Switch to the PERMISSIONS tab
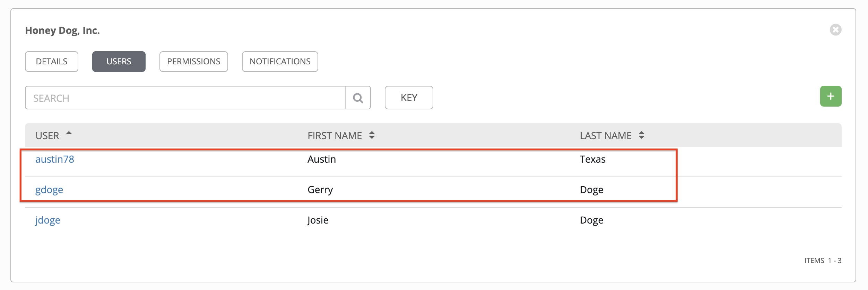868x290 pixels. [x=194, y=62]
